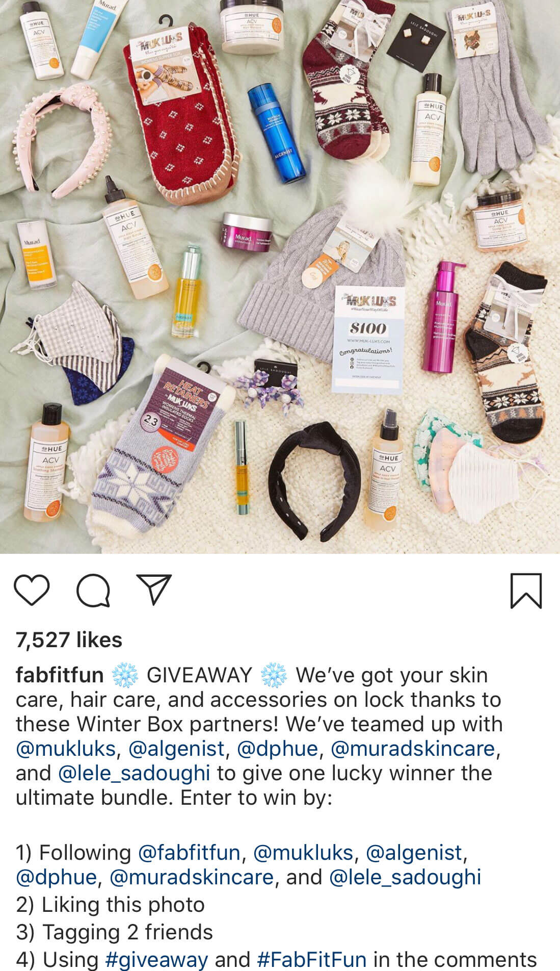Open @mukluks mention in step 1
Screen dimensions: 560x971
click(303, 852)
